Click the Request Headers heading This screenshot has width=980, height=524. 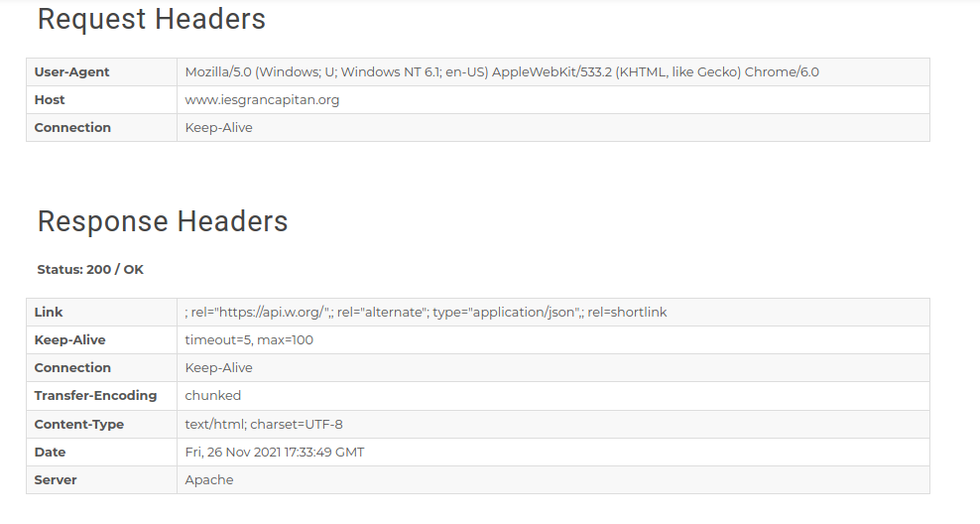pos(151,20)
